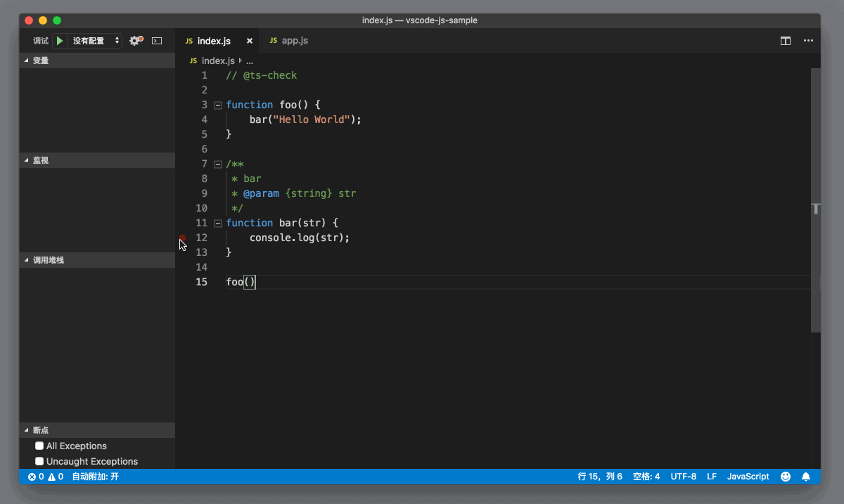Open the debug console icon

[x=156, y=40]
